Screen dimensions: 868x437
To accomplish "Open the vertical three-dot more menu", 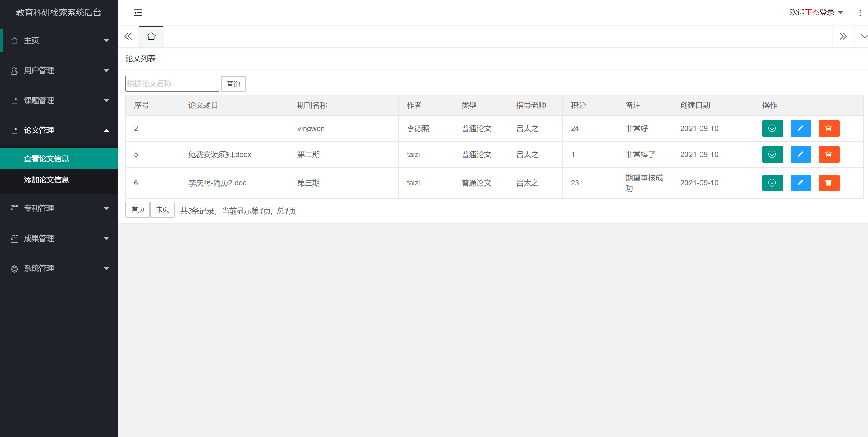I will 860,13.
